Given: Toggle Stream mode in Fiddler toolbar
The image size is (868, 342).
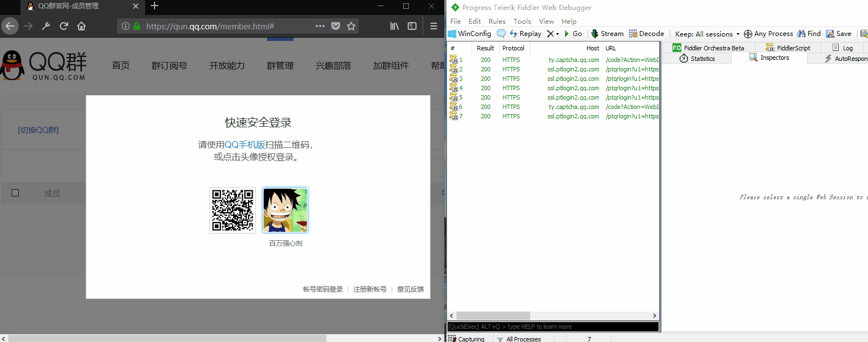Looking at the screenshot, I should 607,34.
